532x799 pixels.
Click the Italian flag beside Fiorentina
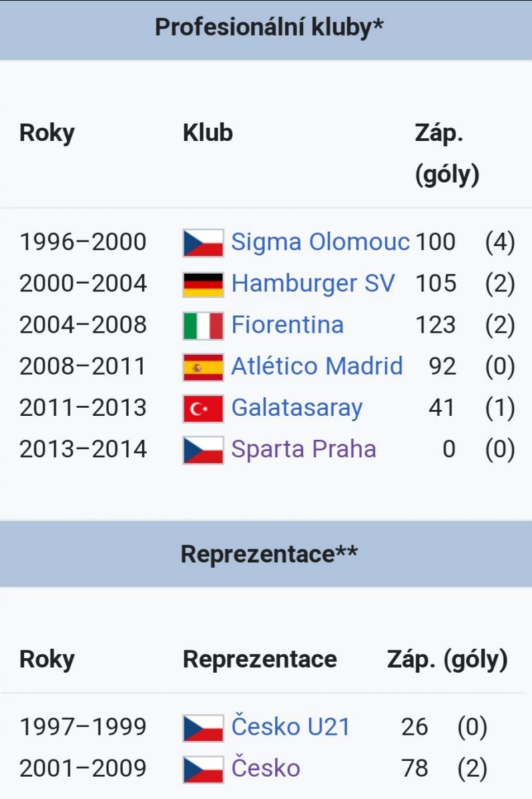203,326
